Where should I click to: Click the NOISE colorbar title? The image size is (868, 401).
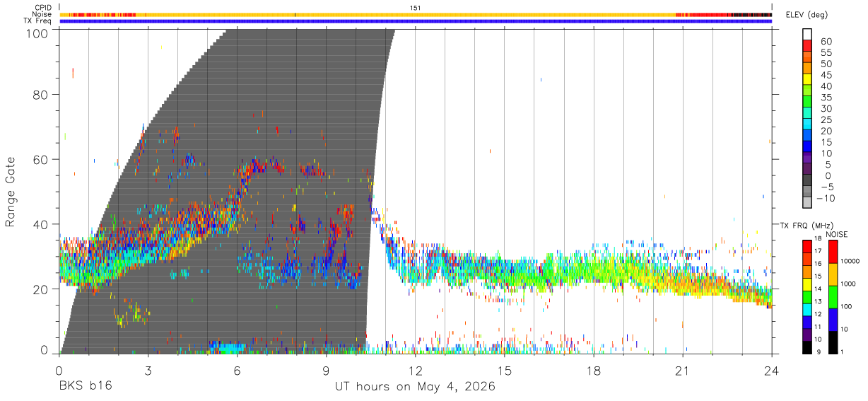(x=836, y=234)
